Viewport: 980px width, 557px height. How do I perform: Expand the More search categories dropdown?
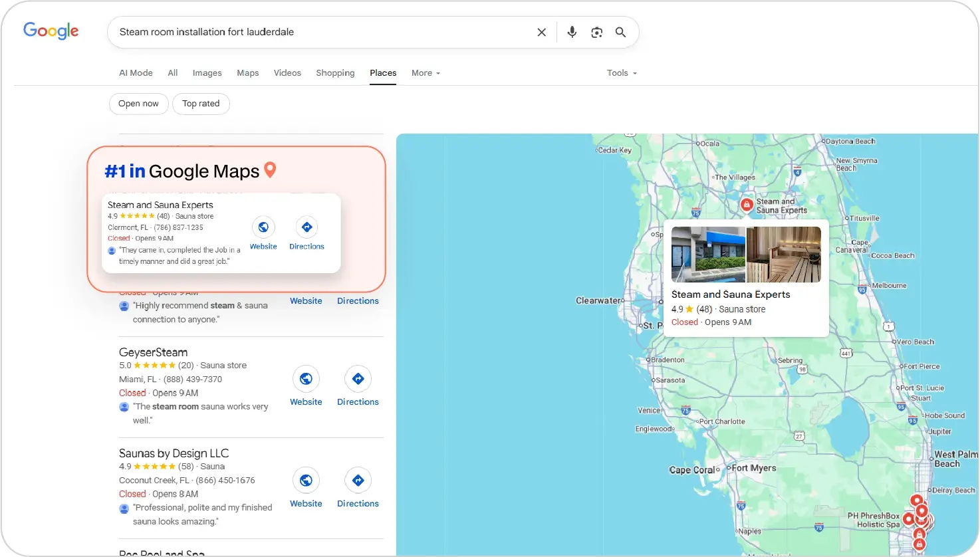426,73
